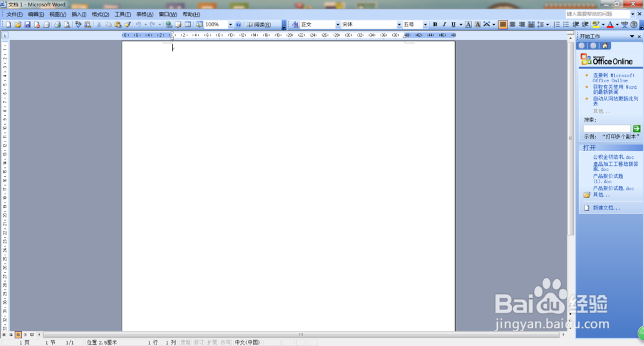Image resolution: width=644 pixels, height=346 pixels.
Task: Apply character border (boxed A) icon
Action: (468, 24)
